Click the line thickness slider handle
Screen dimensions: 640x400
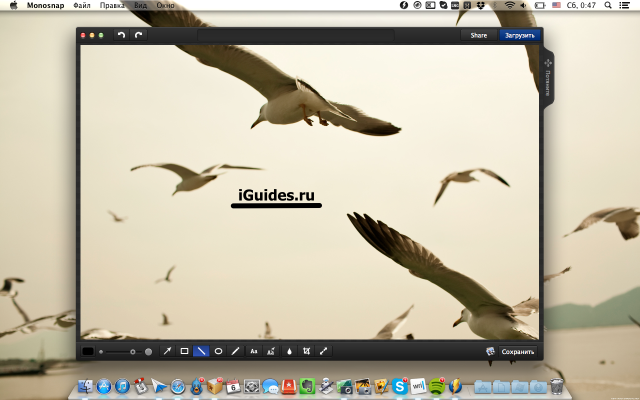pyautogui.click(x=133, y=351)
